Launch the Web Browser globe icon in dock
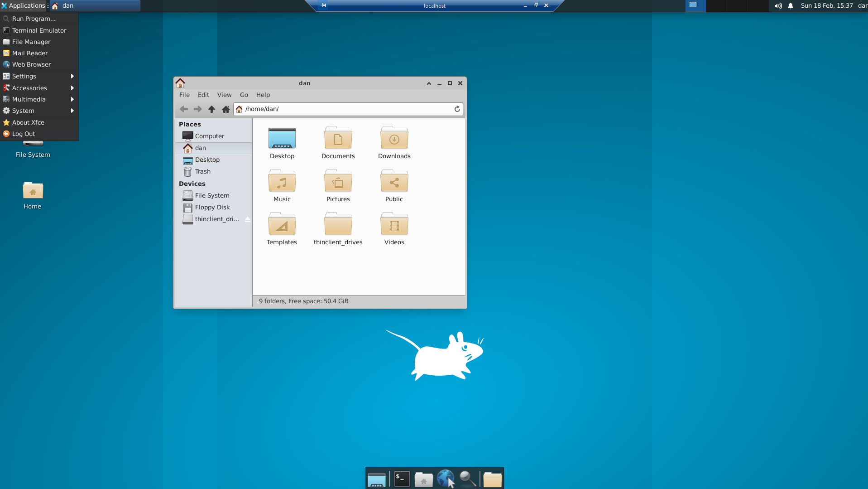This screenshot has width=868, height=489. [446, 479]
